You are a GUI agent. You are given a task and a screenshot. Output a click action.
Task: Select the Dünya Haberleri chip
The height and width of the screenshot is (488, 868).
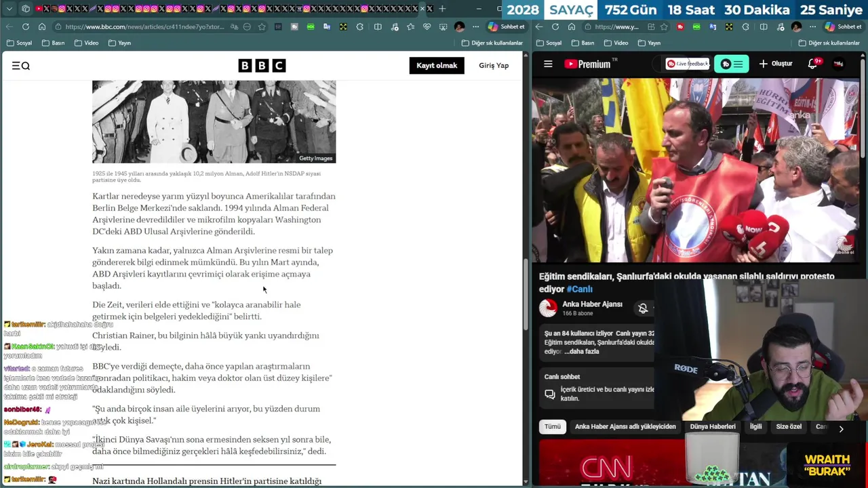pyautogui.click(x=713, y=426)
